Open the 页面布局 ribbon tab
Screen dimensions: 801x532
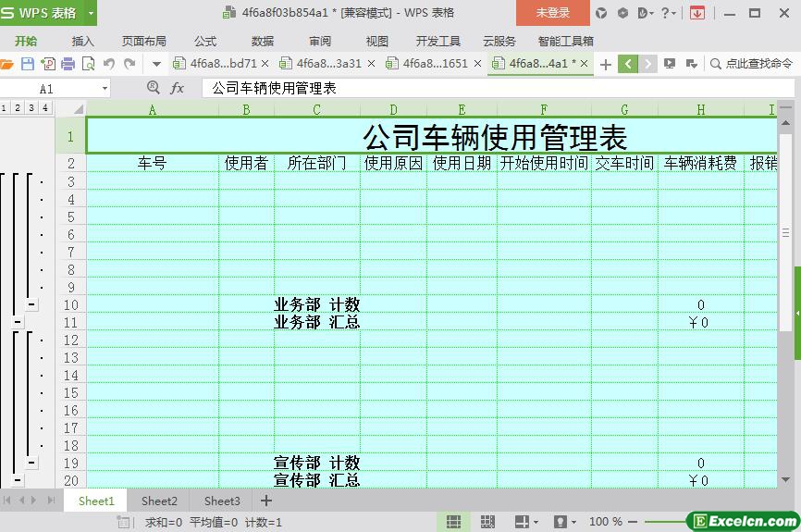click(x=144, y=41)
